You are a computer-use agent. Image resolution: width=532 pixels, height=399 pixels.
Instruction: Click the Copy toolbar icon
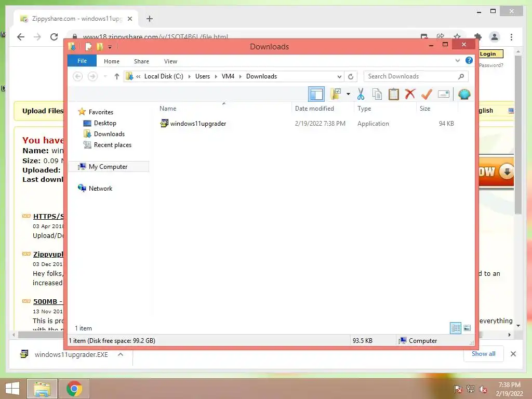[x=377, y=94]
